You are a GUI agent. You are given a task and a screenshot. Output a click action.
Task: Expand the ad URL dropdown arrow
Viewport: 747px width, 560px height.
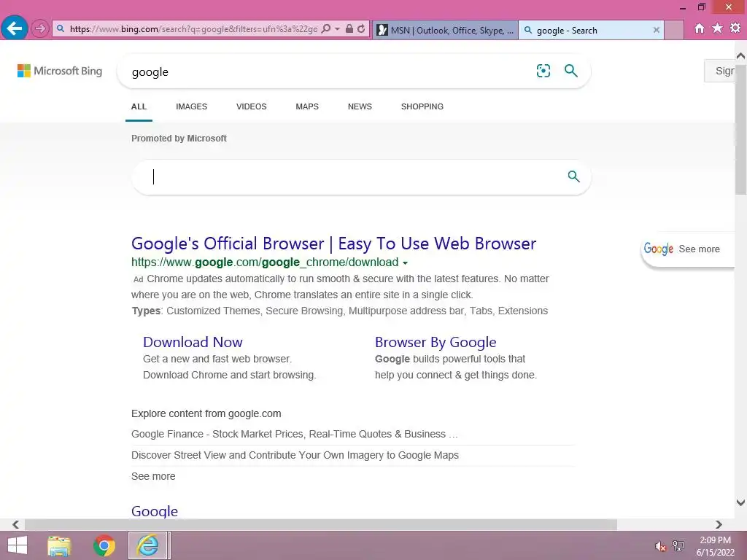405,262
